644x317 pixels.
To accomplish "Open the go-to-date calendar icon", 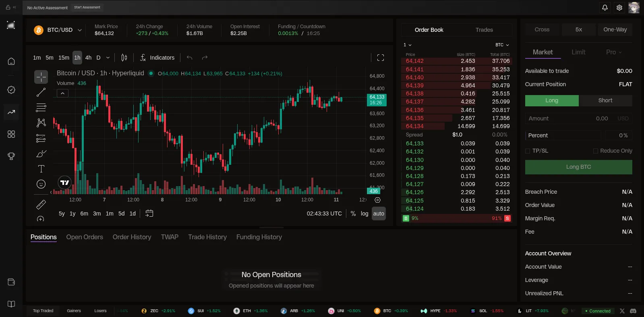I will tap(149, 213).
